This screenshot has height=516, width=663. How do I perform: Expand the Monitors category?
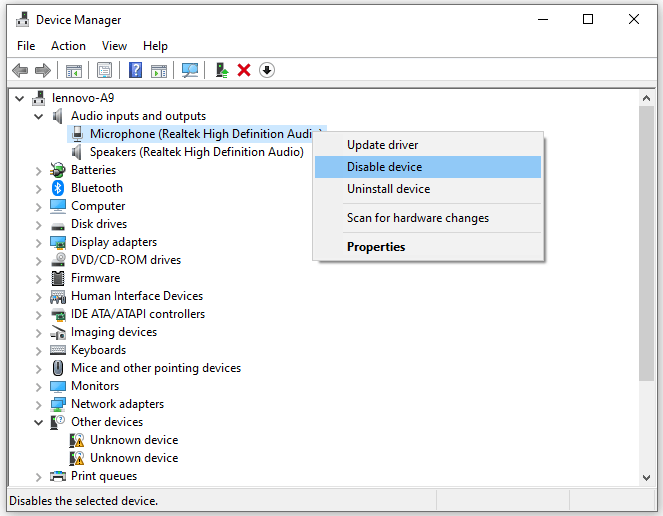38,387
